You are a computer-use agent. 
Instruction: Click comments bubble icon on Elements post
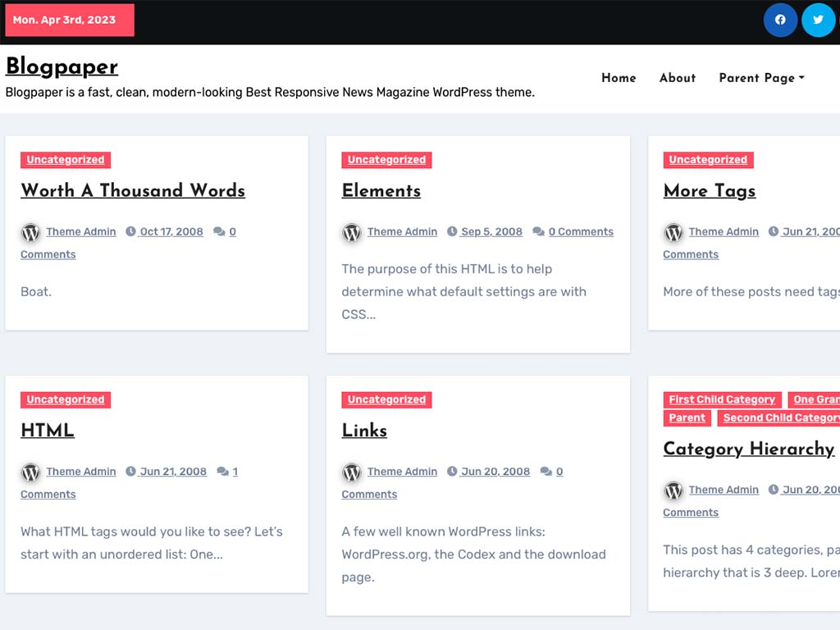coord(538,232)
